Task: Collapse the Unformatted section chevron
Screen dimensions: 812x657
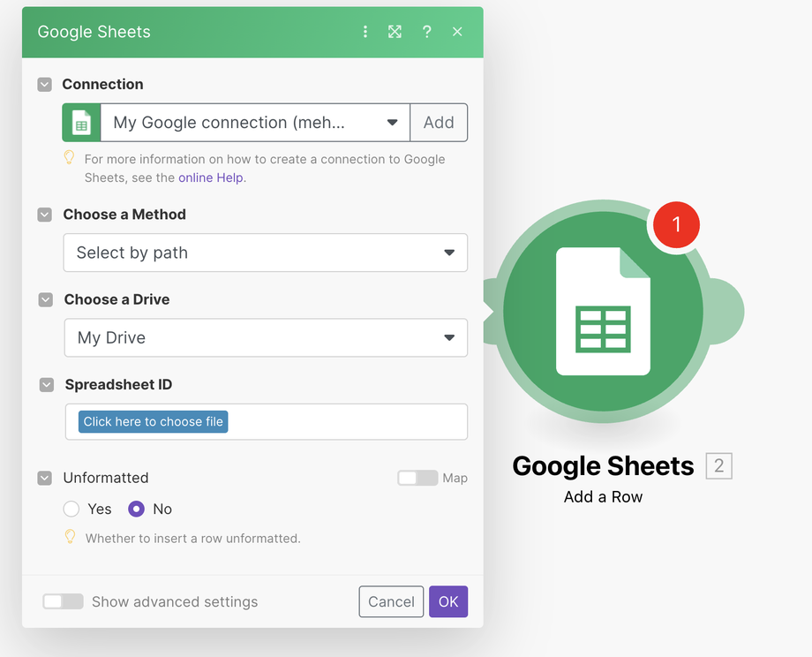Action: click(x=44, y=478)
